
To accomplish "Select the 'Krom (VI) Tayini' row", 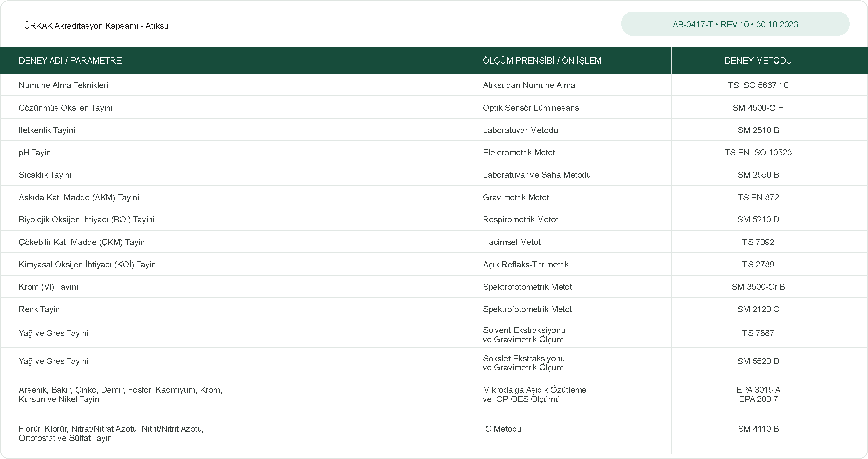I will 434,287.
